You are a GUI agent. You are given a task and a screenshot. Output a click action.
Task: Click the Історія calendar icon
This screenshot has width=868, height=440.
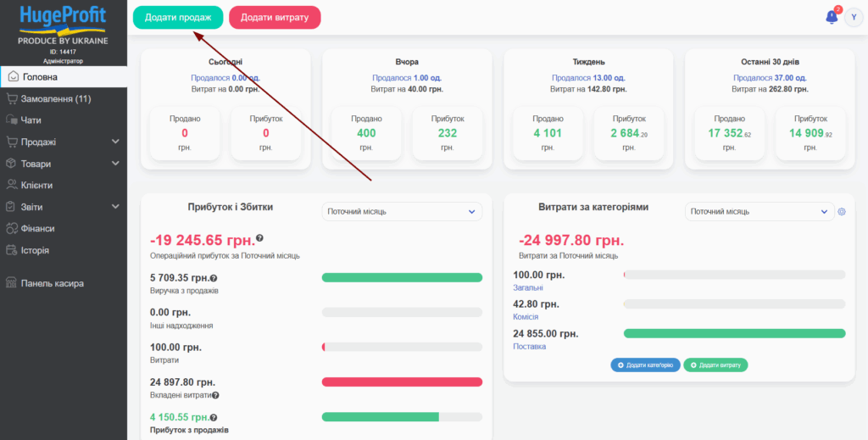click(12, 250)
